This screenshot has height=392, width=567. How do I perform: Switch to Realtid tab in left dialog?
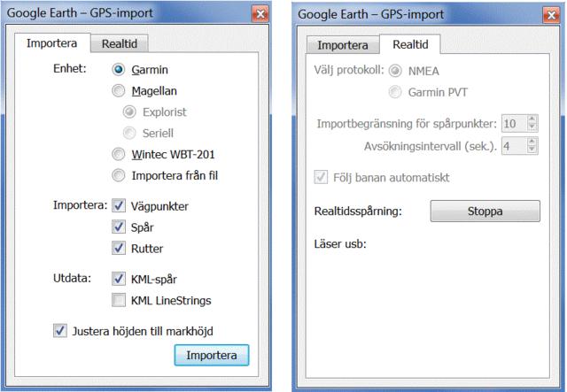[123, 43]
